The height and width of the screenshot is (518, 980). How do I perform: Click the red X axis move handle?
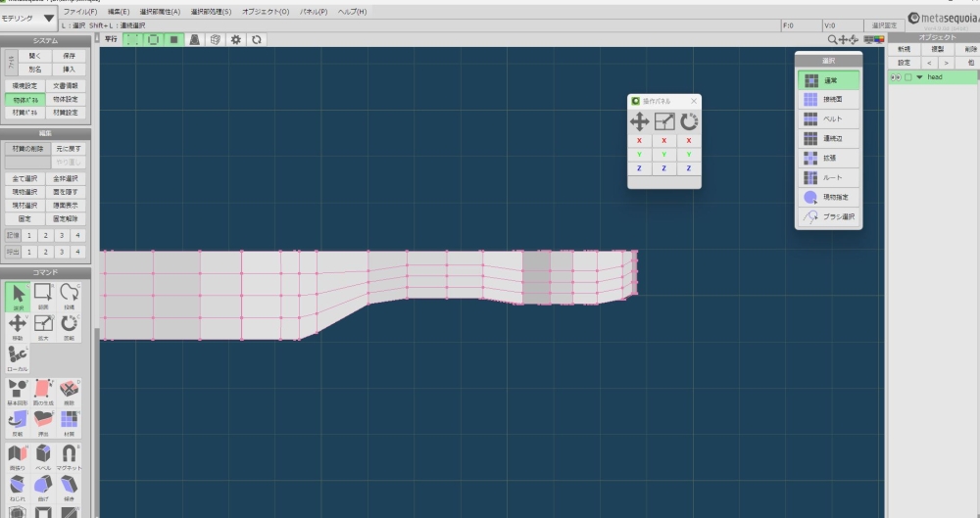tap(639, 141)
